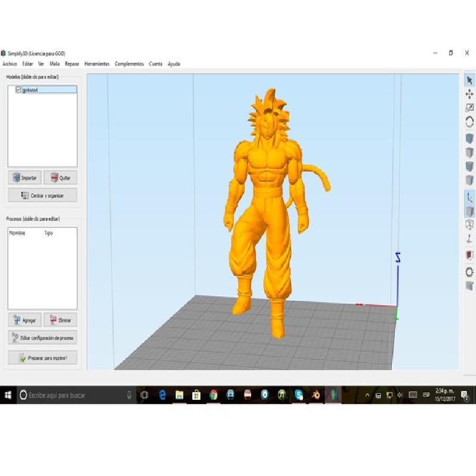The height and width of the screenshot is (476, 476).
Task: Click the Cortana microphone icon
Action: [129, 395]
